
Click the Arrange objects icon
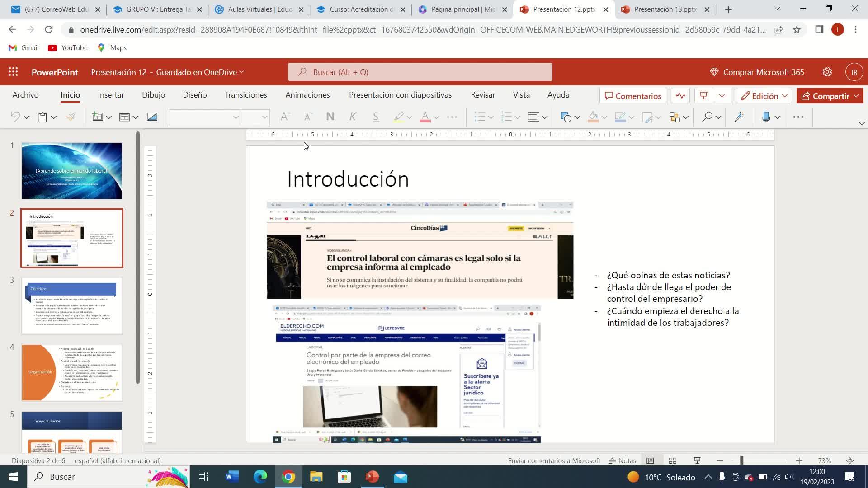coord(675,117)
